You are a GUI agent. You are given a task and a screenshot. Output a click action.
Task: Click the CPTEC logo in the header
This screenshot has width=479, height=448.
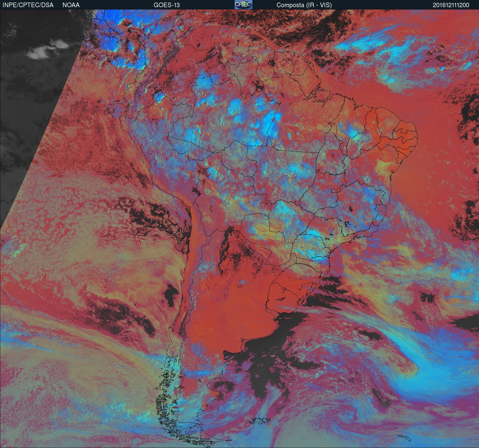(243, 5)
